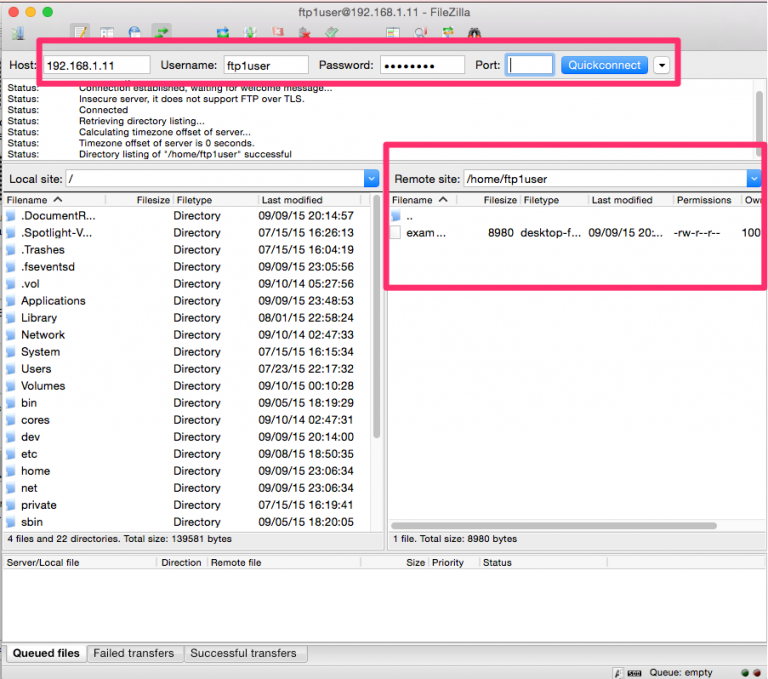Sort local list by Filename column
Viewport: 768px width, 679px height.
pyautogui.click(x=55, y=200)
